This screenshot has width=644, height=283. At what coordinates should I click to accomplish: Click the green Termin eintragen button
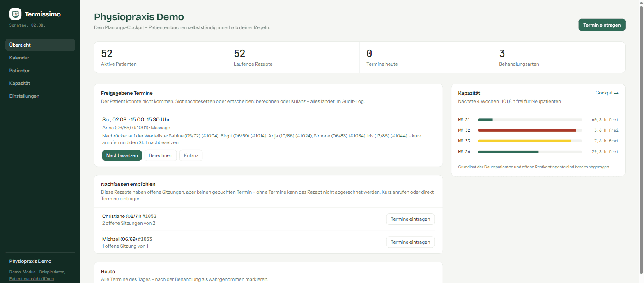coord(602,25)
